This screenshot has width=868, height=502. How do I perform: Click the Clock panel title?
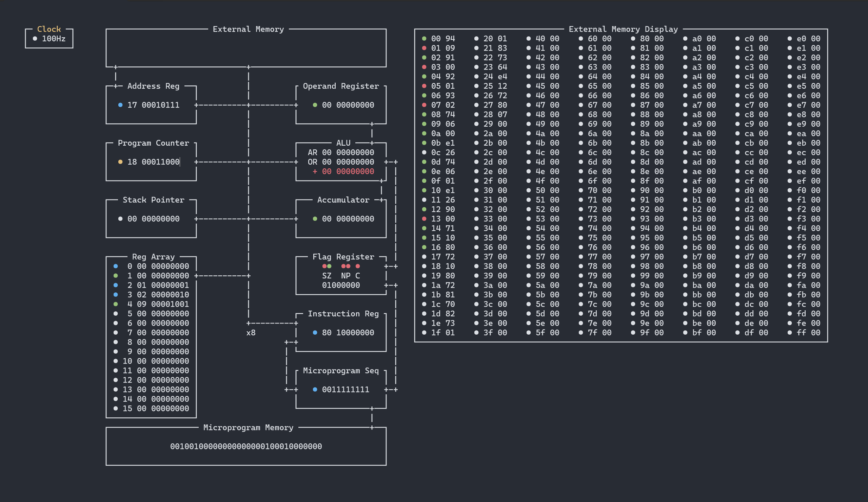49,29
